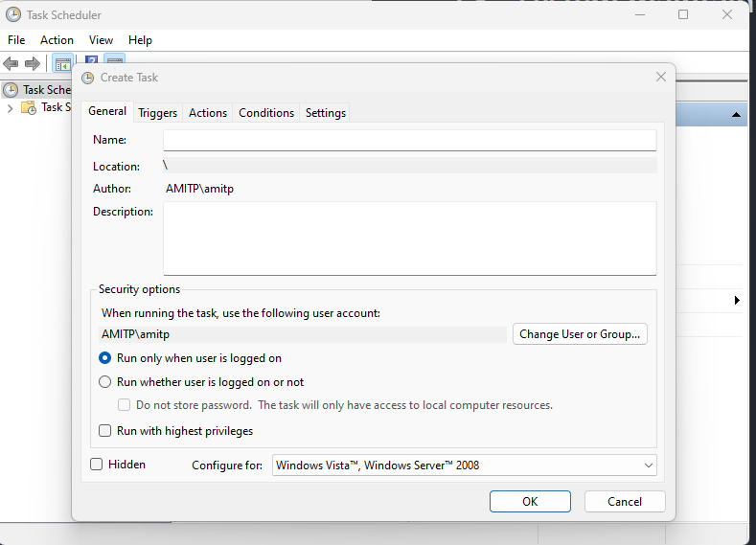Screen dimensions: 756x545
Task: Collapse the Actions pane section with up arrow
Action: (736, 115)
